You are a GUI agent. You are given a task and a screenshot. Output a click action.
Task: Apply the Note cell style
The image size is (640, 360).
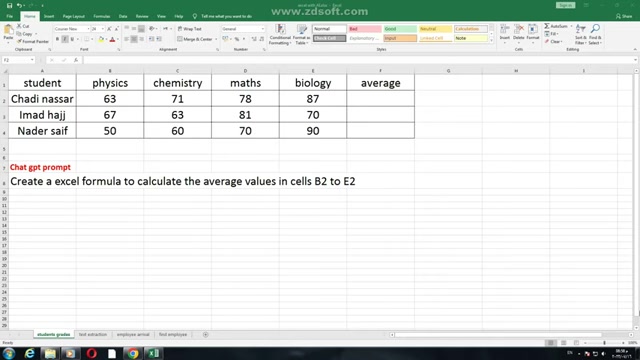[x=471, y=38]
